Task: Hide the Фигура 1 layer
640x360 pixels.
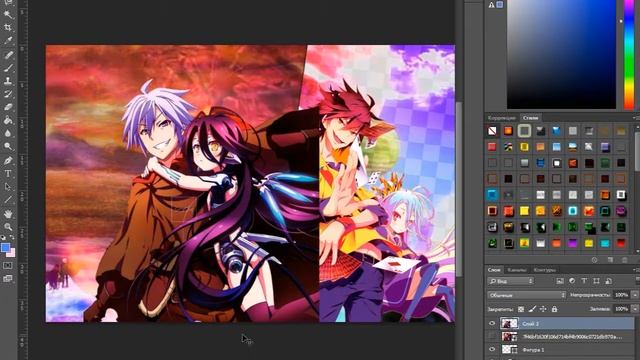Action: coord(492,350)
